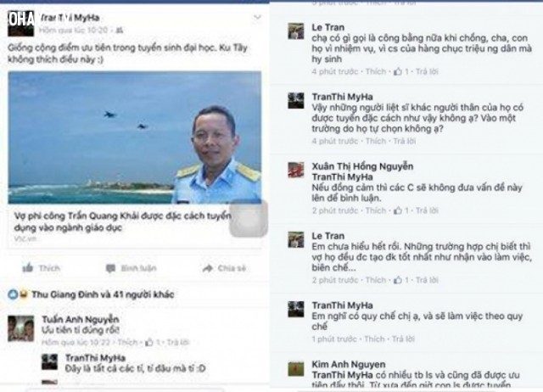
Task: Click Tuấn Anh Nguyễn's profile photo
Action: tap(20, 328)
